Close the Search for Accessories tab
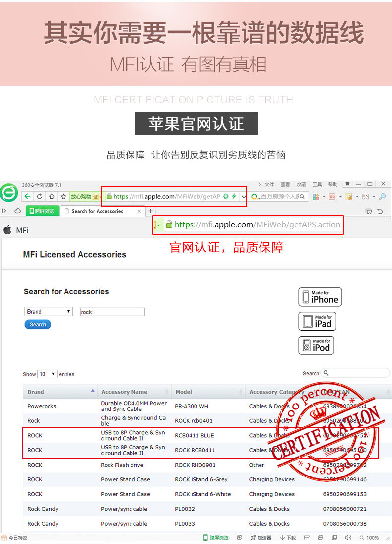Image resolution: width=392 pixels, height=544 pixels. (x=139, y=211)
